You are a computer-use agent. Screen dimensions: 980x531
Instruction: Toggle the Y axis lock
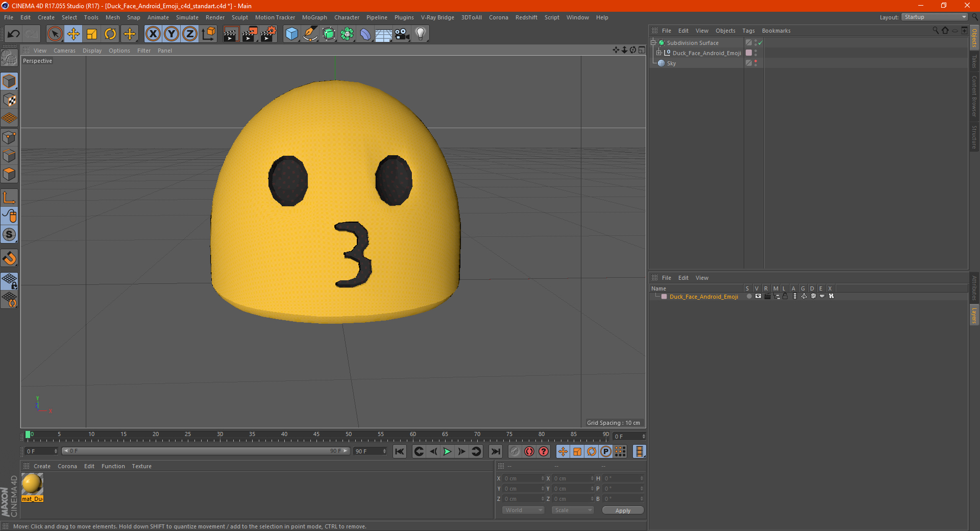[171, 34]
